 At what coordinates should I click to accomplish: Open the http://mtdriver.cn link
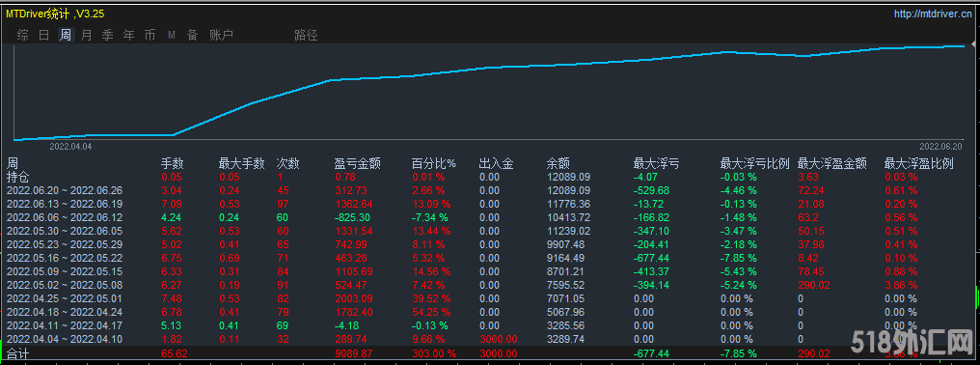point(933,14)
